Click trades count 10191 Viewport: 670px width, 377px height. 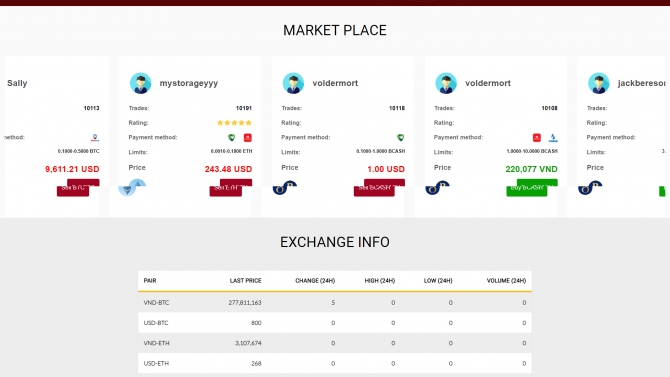point(244,108)
